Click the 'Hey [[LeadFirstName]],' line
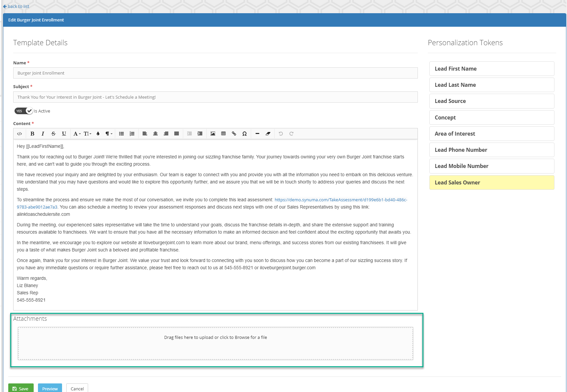The image size is (567, 392). (41, 146)
